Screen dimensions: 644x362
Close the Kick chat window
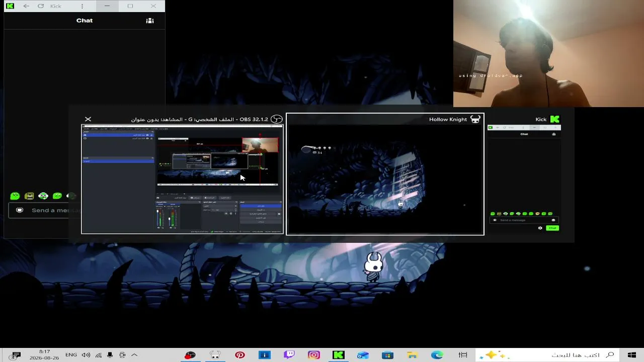click(x=153, y=6)
